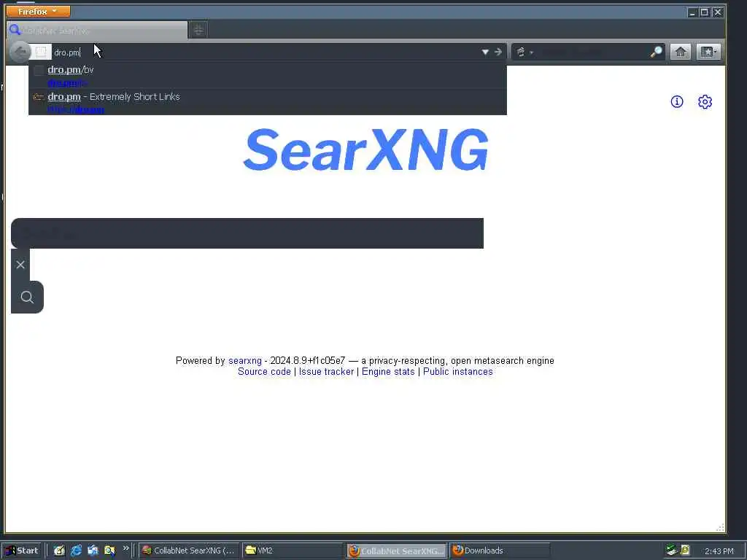Open the orange Firefox application menu
The height and width of the screenshot is (560, 747).
tap(38, 11)
